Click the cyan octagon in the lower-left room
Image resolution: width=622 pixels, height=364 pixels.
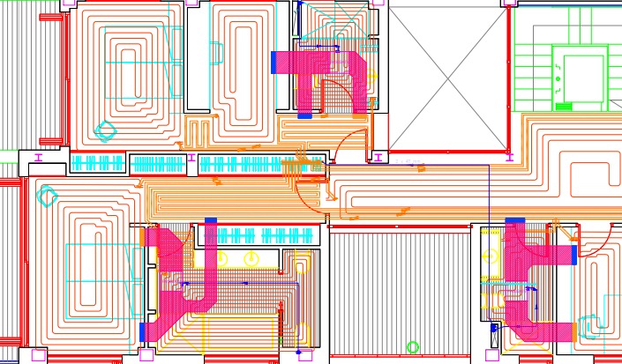[47, 197]
